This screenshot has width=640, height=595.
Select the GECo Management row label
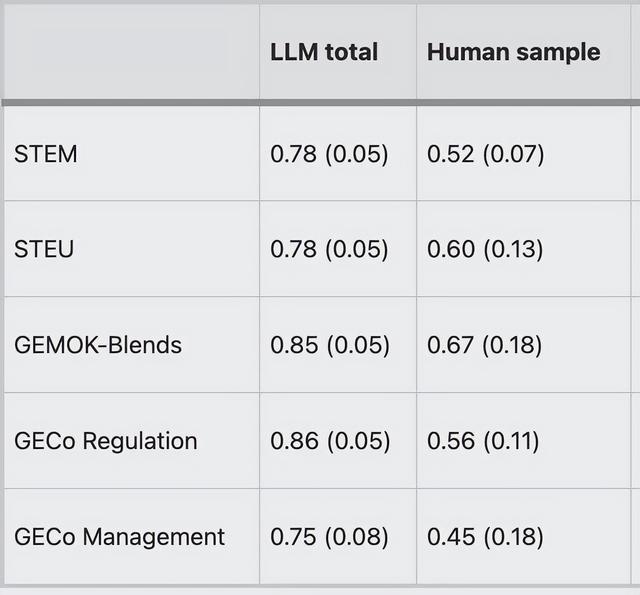click(x=120, y=537)
